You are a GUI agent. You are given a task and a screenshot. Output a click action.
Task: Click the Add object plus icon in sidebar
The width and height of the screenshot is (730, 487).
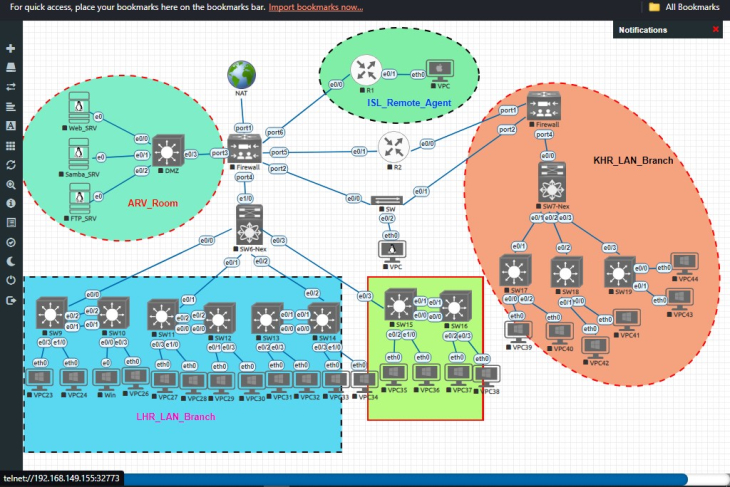click(x=11, y=48)
